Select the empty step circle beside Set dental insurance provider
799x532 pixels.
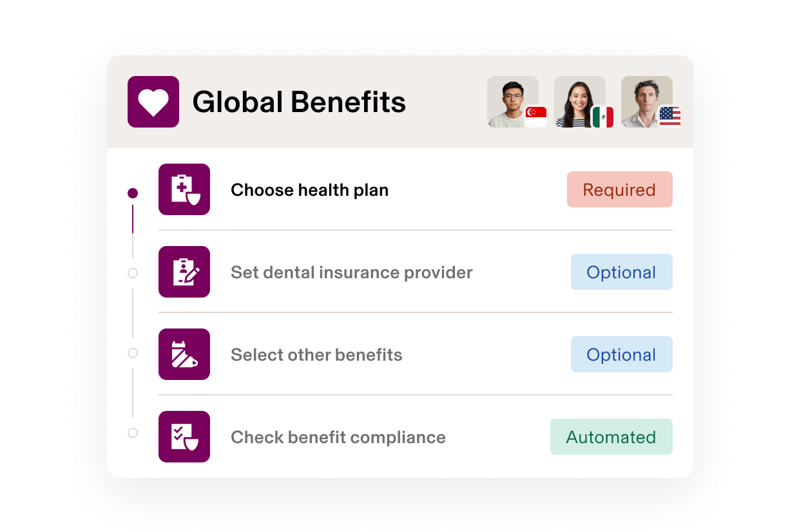[x=133, y=272]
